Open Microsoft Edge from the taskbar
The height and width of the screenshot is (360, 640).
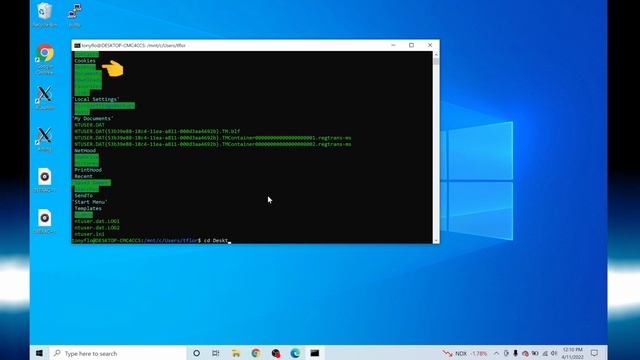coord(295,353)
